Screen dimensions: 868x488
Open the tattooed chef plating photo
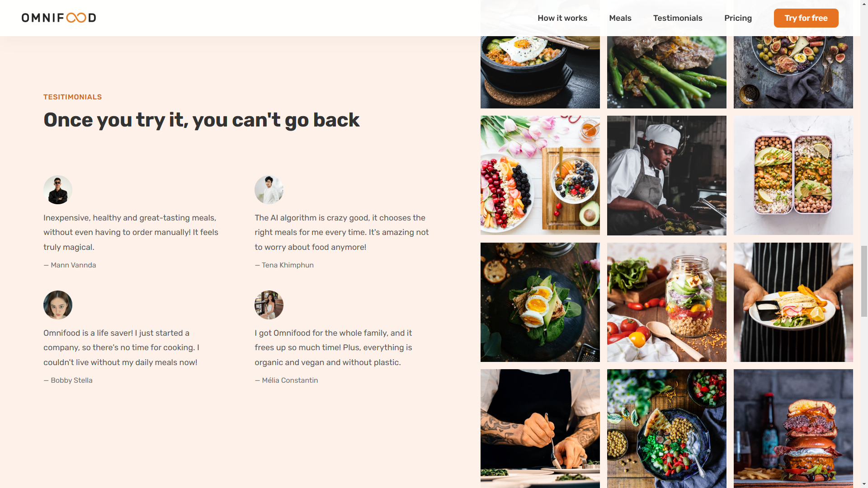[x=540, y=428]
